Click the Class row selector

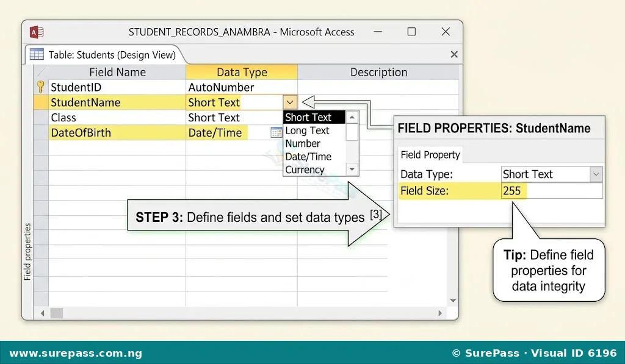pyautogui.click(x=41, y=118)
